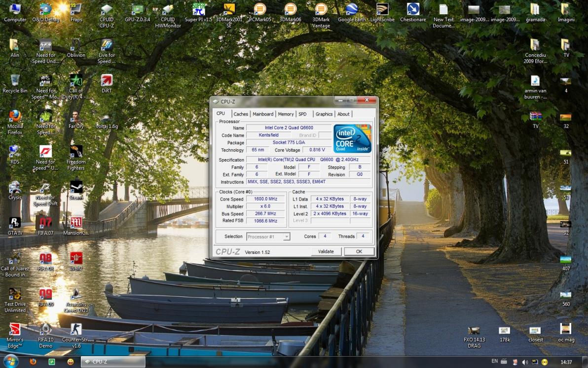Launch DiRT game shortcut

coord(107,84)
